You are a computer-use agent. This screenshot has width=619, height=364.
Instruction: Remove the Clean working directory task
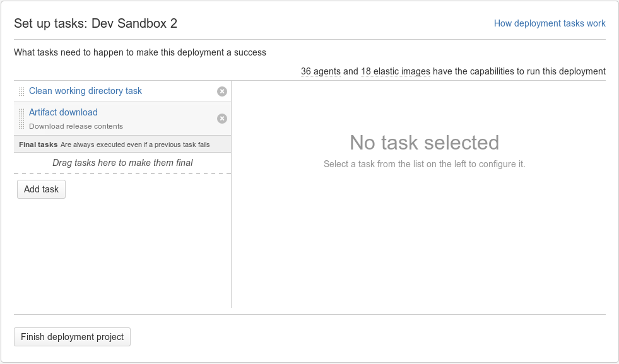tap(222, 91)
